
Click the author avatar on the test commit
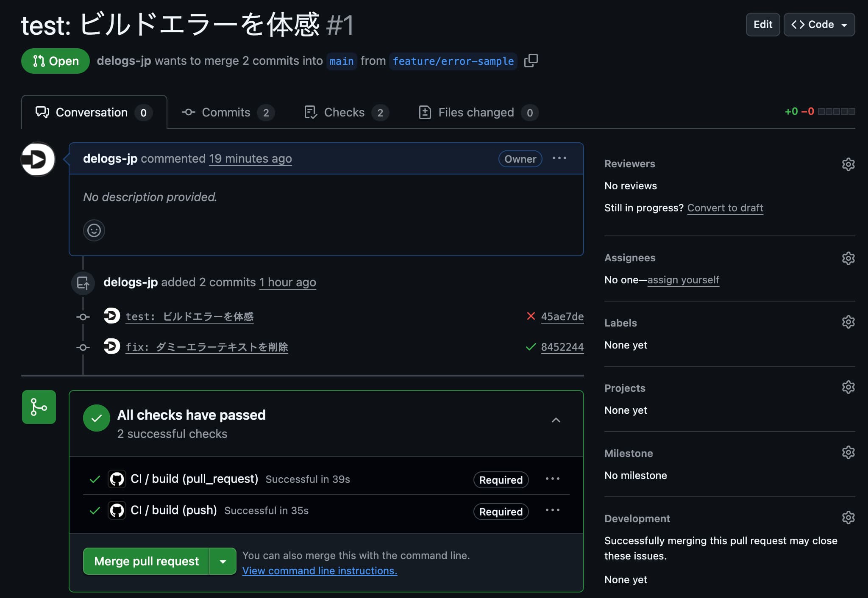click(112, 316)
